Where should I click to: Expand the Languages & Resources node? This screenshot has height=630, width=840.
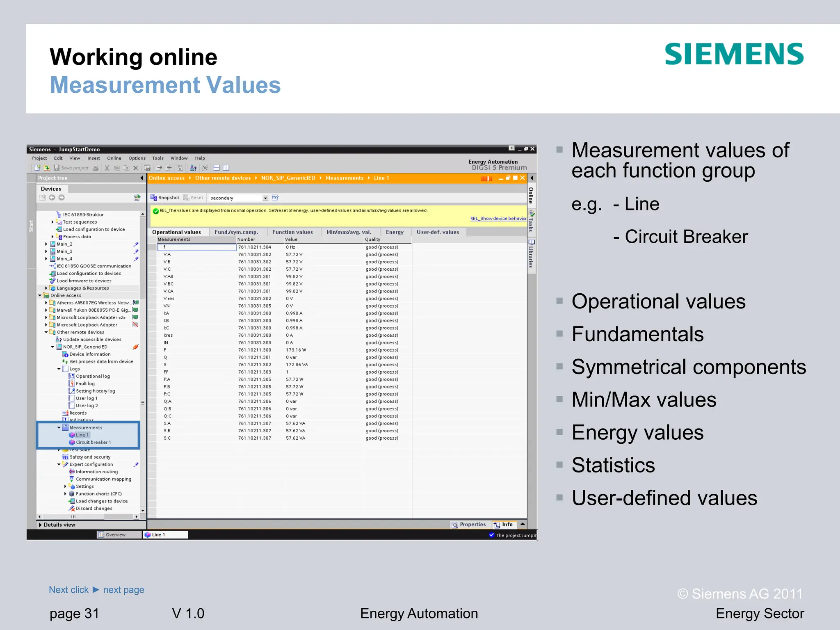(46, 288)
